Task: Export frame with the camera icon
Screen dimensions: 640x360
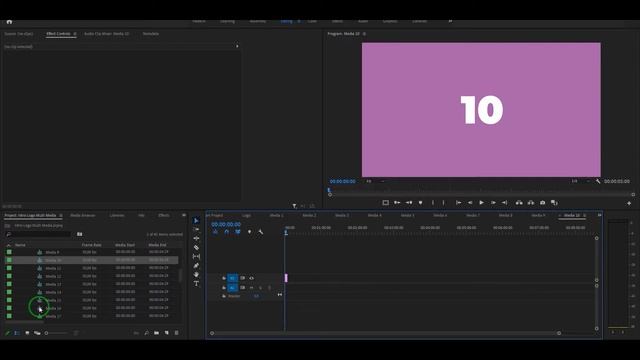Action: point(542,202)
